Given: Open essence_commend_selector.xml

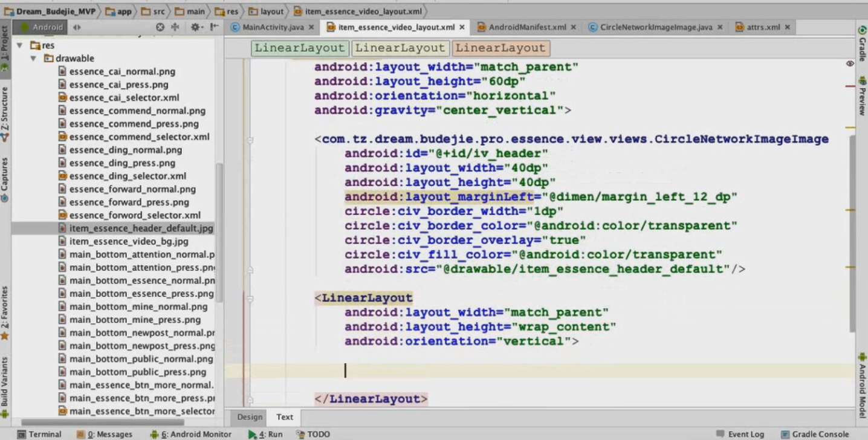Looking at the screenshot, I should tap(139, 137).
